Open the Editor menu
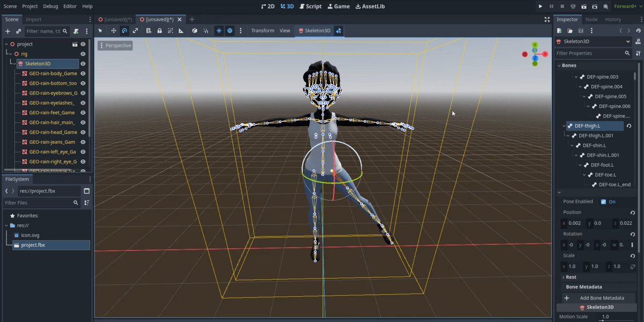 click(x=70, y=6)
